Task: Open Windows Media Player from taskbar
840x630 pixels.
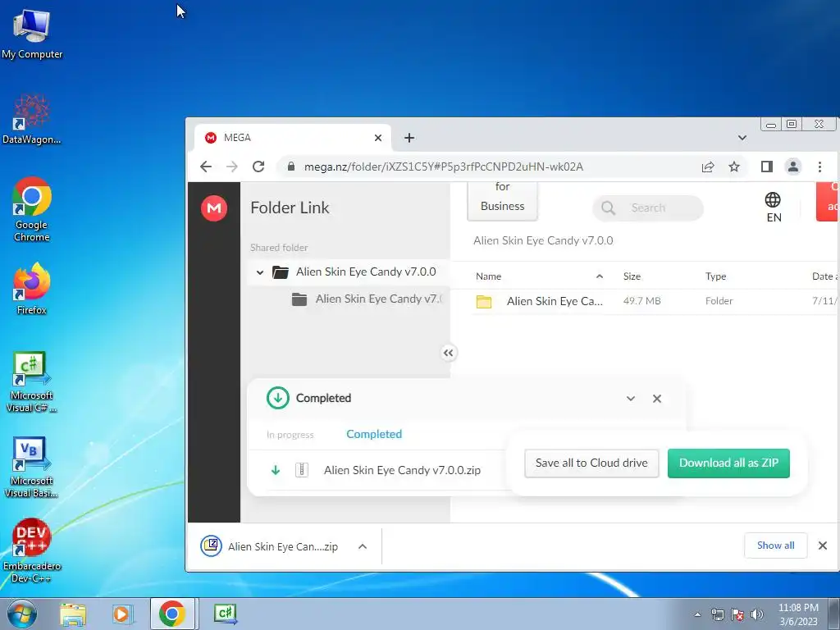Action: 121,614
